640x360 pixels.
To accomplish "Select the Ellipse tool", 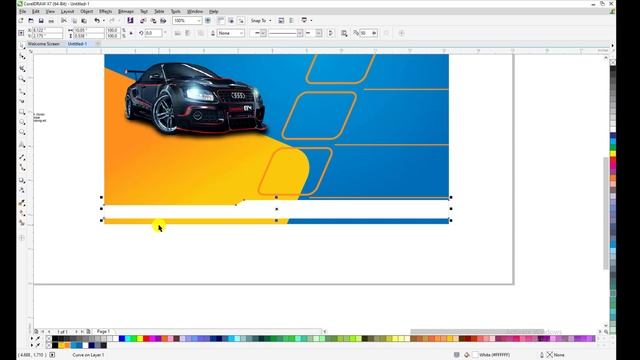I will (x=22, y=122).
